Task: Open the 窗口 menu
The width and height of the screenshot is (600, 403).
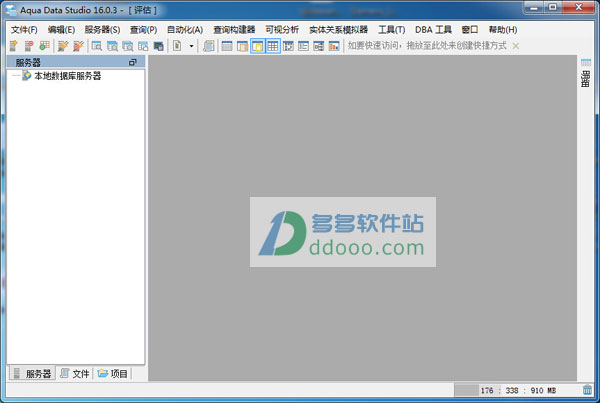Action: (470, 29)
